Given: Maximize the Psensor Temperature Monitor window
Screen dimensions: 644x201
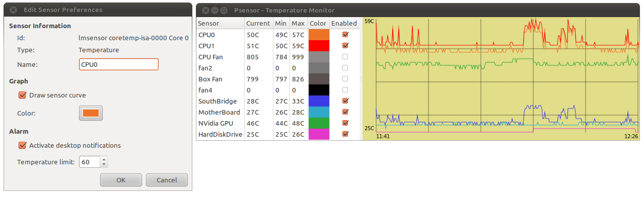Looking at the screenshot, I should click(224, 10).
